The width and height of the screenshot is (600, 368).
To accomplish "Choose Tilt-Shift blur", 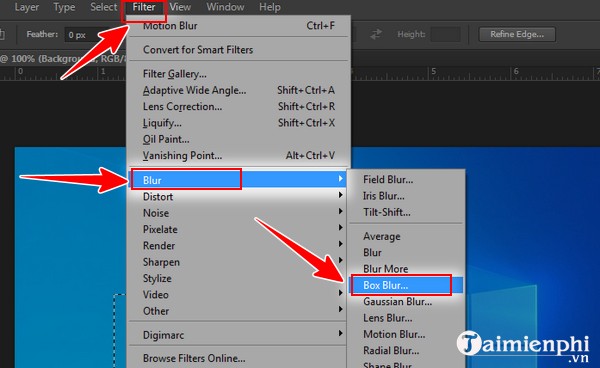I will tap(406, 212).
